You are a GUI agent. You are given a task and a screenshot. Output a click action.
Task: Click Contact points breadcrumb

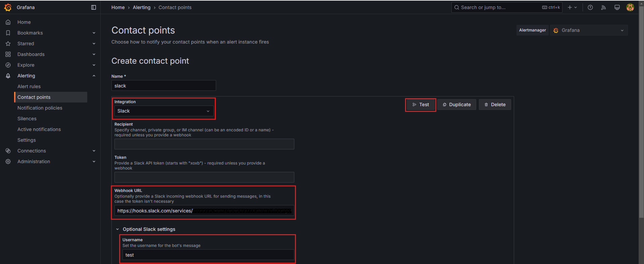(175, 7)
